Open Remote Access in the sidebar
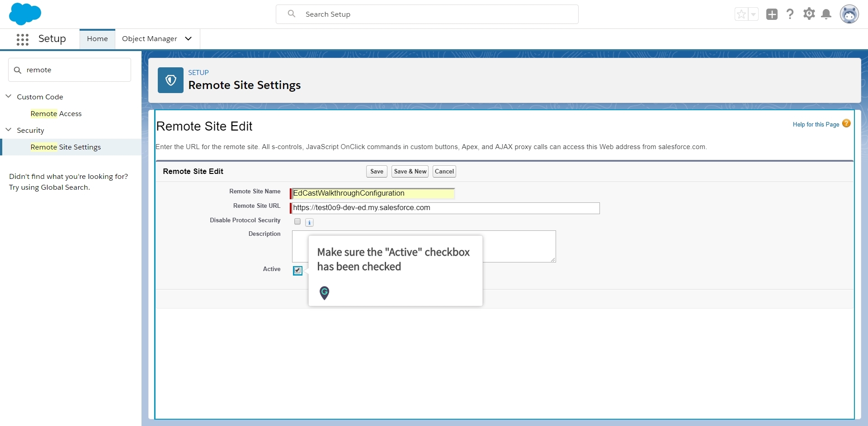 click(x=56, y=113)
